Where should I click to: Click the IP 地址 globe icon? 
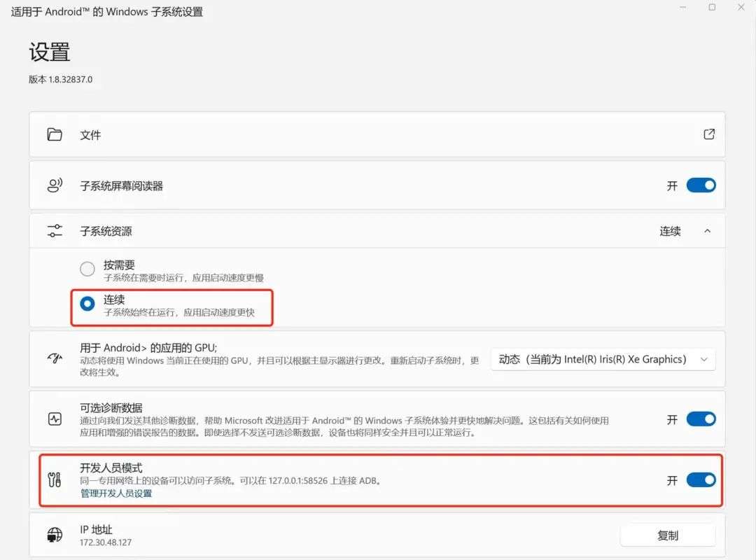55,534
